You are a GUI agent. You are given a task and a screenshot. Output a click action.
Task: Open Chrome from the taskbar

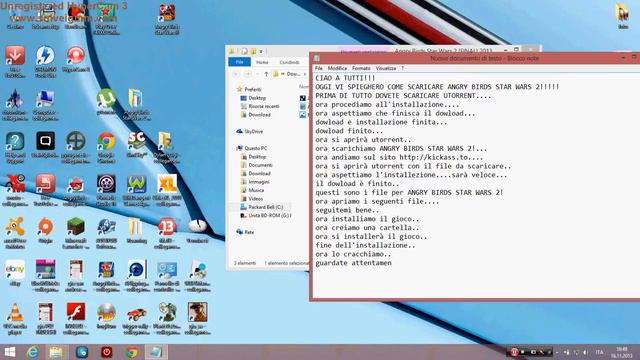(131, 352)
